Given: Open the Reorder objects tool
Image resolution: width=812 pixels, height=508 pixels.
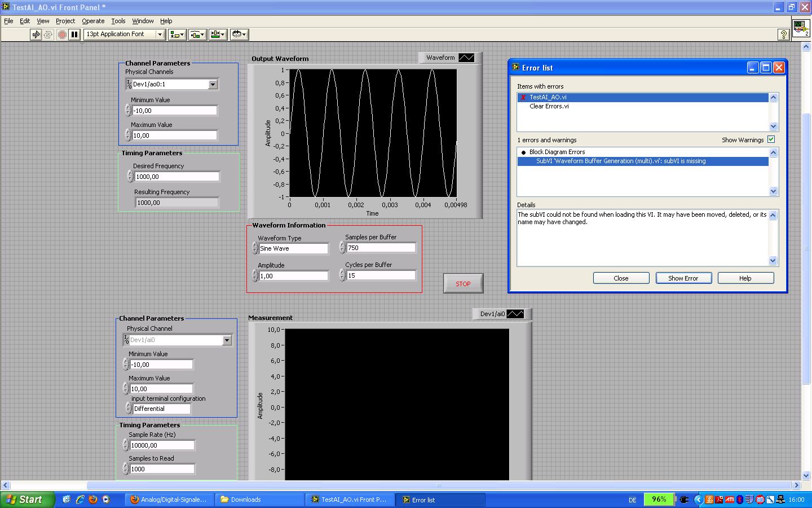Looking at the screenshot, I should tap(239, 34).
